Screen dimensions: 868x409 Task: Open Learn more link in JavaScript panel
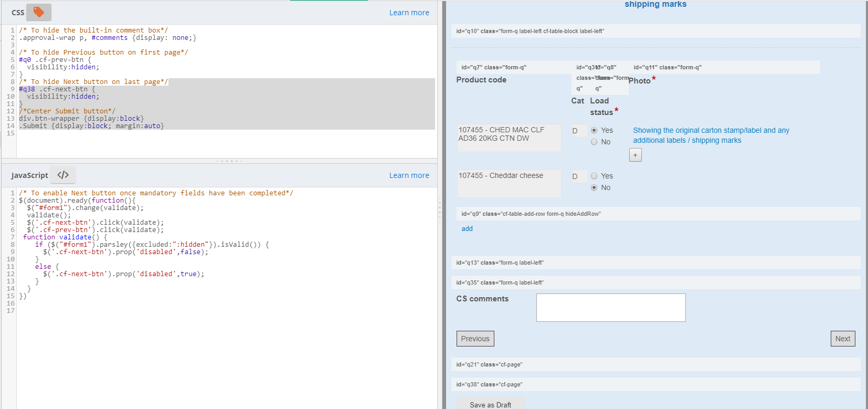(409, 175)
